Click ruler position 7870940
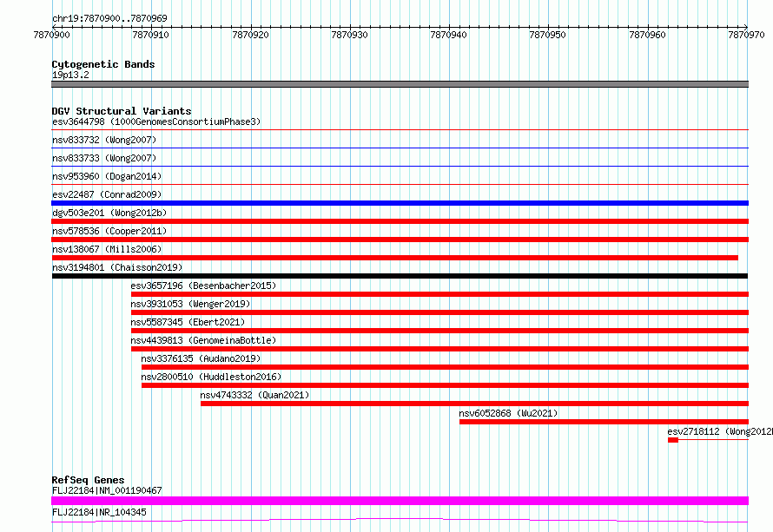This screenshot has height=532, width=773. tap(449, 35)
